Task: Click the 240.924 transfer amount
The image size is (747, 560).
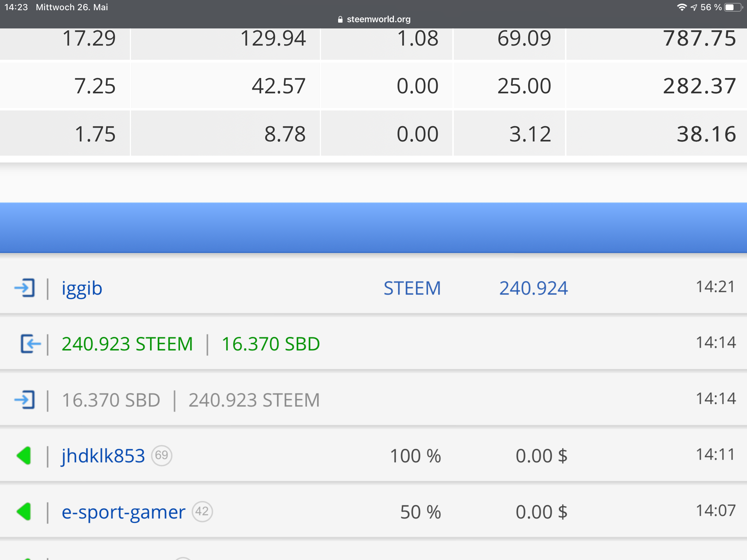Action: [533, 288]
